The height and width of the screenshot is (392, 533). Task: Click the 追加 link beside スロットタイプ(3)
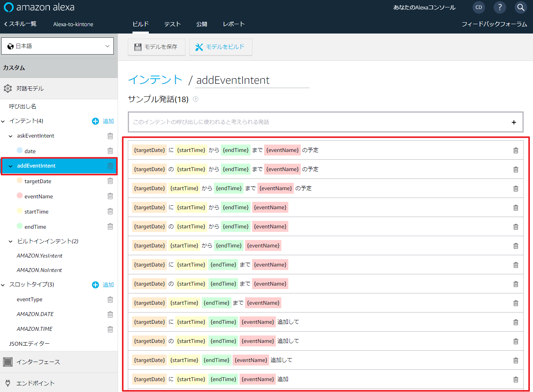point(108,285)
